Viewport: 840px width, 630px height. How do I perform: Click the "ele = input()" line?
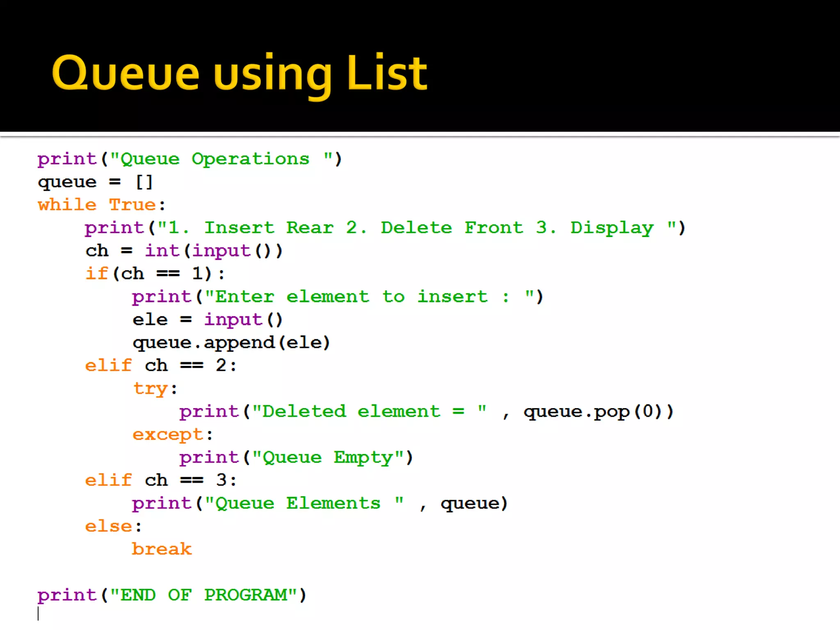[208, 320]
